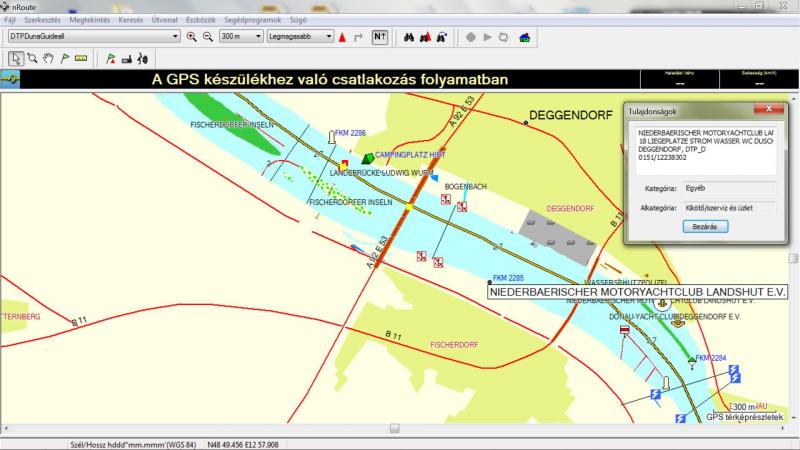Click the vertical scrollbar thumb of the map
The image size is (800, 450).
pos(793,258)
